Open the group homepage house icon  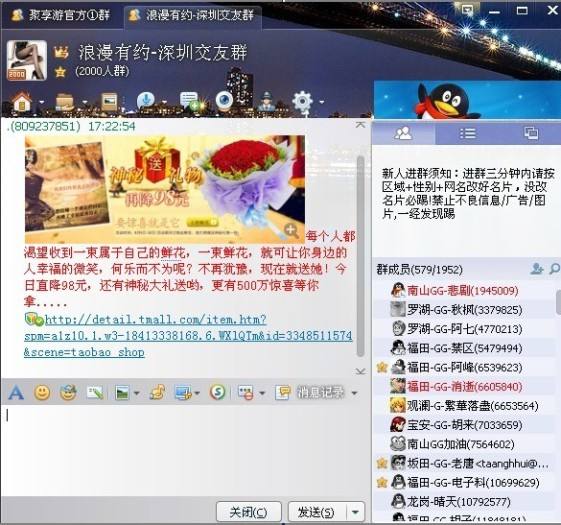pos(22,102)
